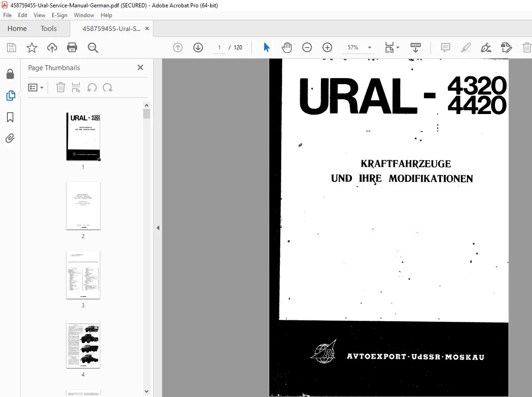Click thumbnails scrollbar up arrow
Screen dimensions: 532x397
[146, 105]
